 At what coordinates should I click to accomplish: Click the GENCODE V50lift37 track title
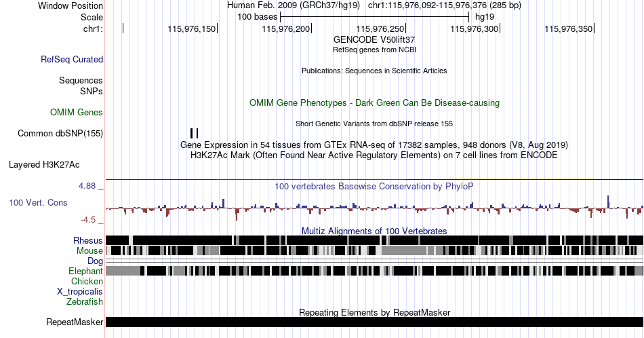(374, 40)
